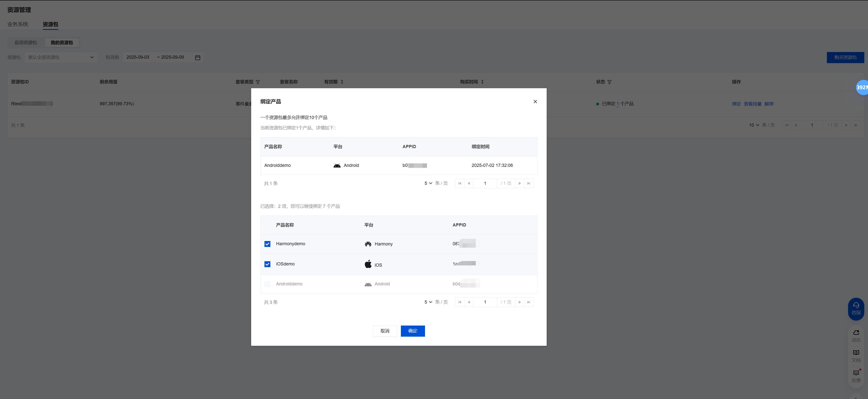Switch to the 应用资源包 tab

point(26,42)
